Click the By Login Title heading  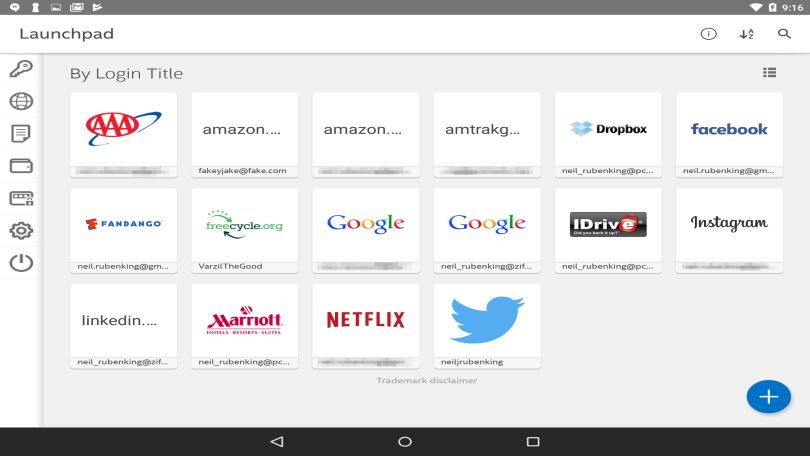126,73
